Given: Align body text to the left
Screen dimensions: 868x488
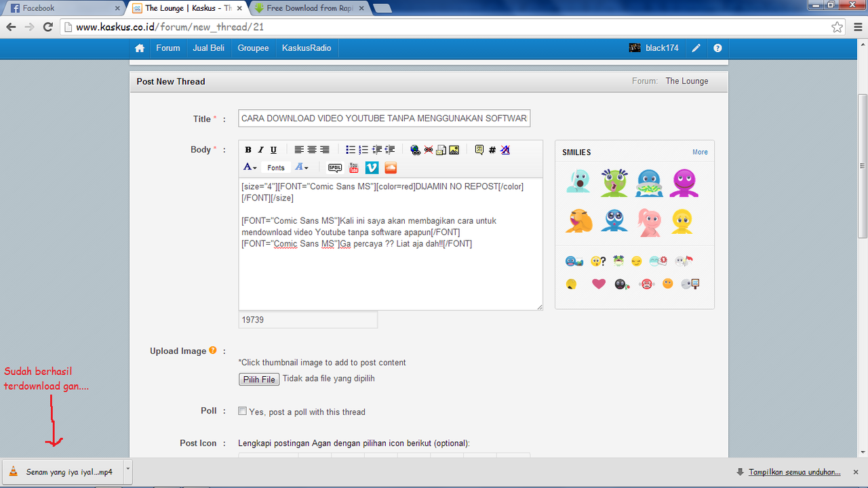Looking at the screenshot, I should 299,150.
